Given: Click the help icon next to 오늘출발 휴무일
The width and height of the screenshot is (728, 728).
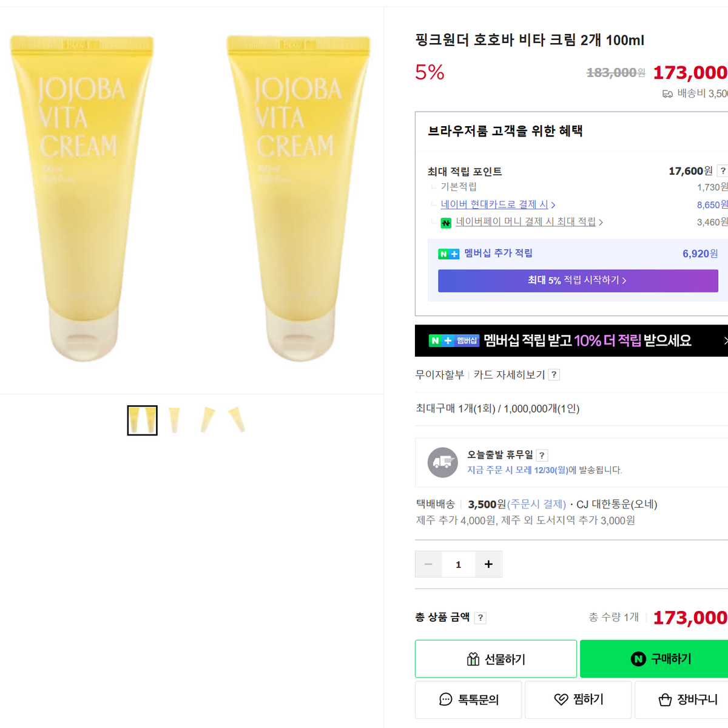Looking at the screenshot, I should click(x=542, y=455).
